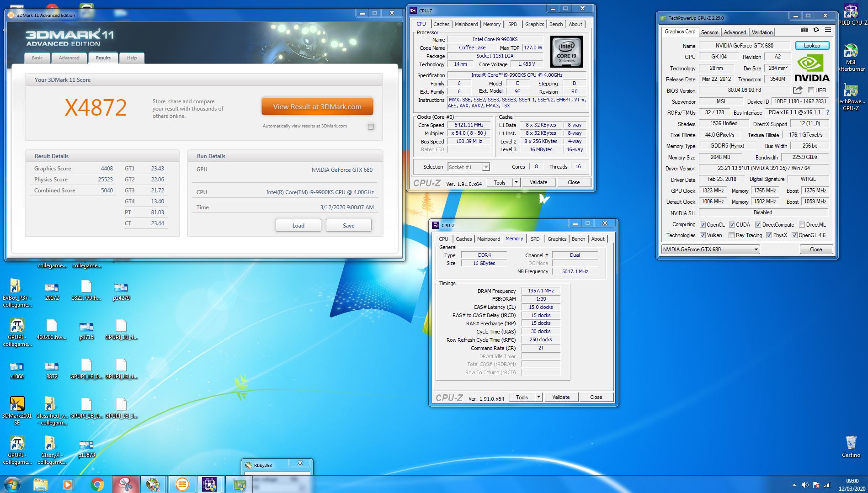Click the Validation tab in GPU-Z
Image resolution: width=868 pixels, height=493 pixels.
point(762,32)
